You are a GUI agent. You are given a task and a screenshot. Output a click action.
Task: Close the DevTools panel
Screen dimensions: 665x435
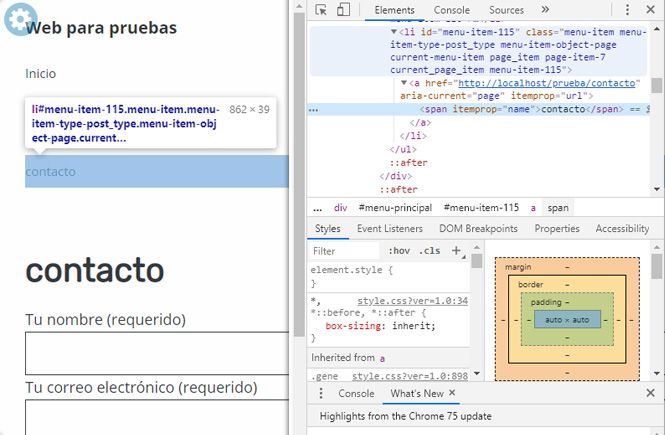(651, 9)
